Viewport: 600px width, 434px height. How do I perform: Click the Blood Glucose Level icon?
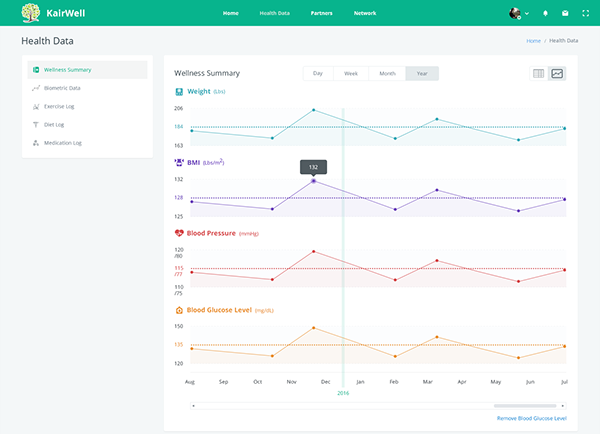(x=179, y=310)
